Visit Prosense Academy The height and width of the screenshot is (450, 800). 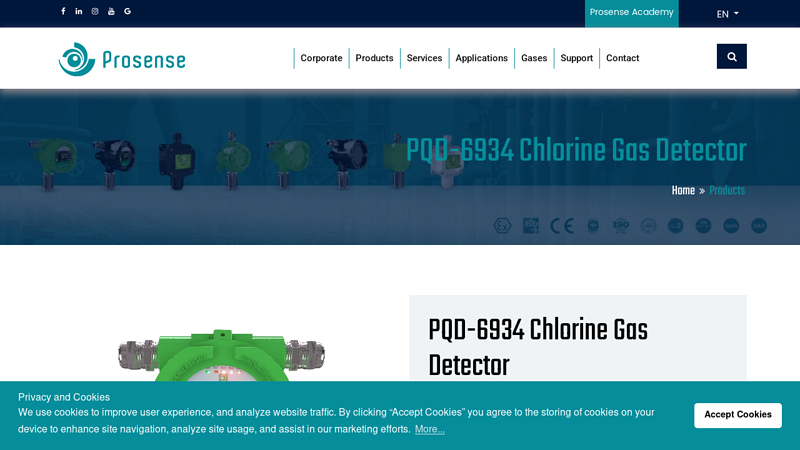coord(631,12)
